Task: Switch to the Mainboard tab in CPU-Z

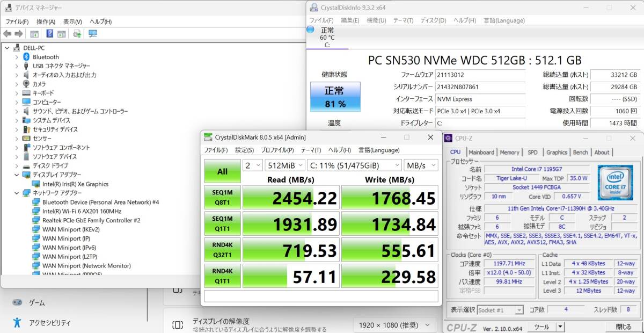Action: (x=481, y=152)
